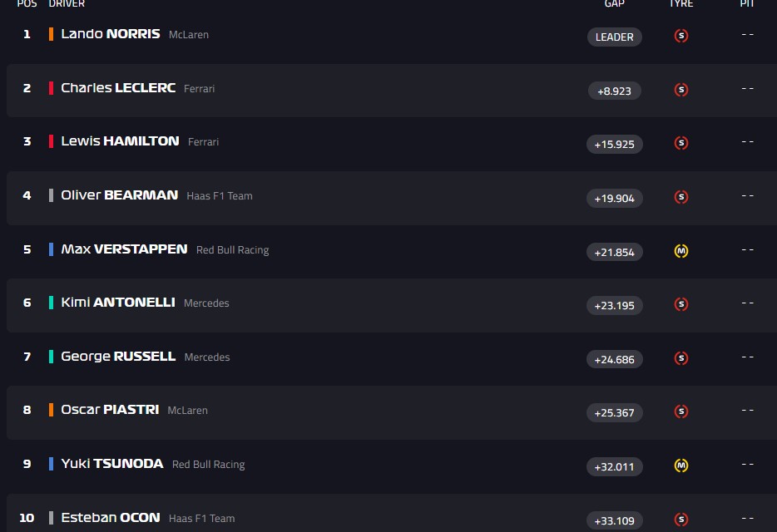
Task: Click Charles Leclerc's soft tyre icon
Action: coord(681,90)
